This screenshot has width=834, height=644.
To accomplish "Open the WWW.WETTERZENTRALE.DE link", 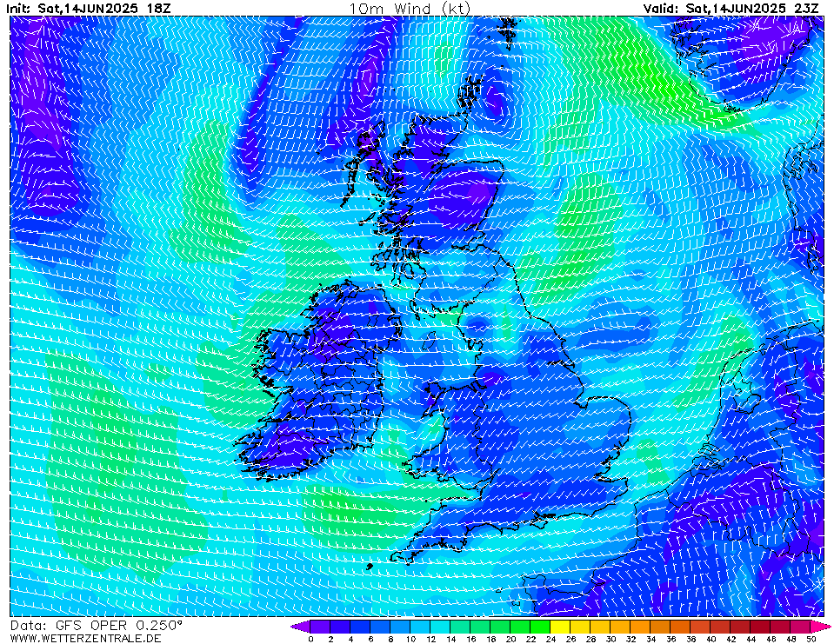I will coord(85,638).
